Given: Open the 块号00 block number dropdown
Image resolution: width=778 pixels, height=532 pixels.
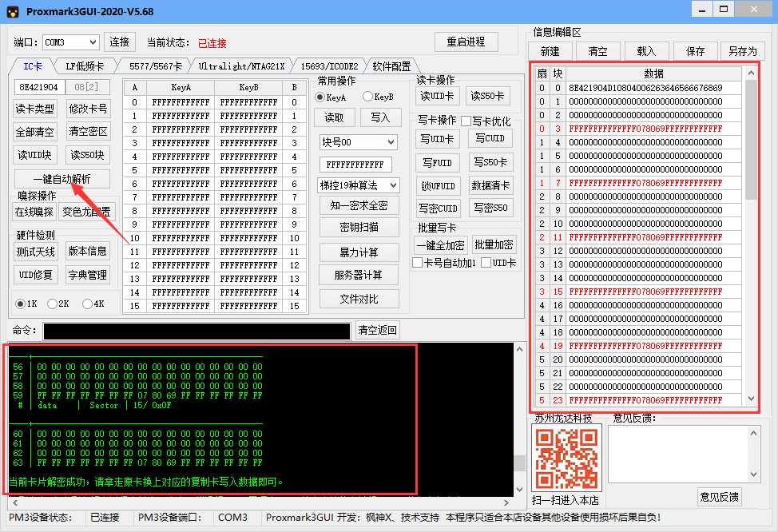Looking at the screenshot, I should click(x=359, y=142).
